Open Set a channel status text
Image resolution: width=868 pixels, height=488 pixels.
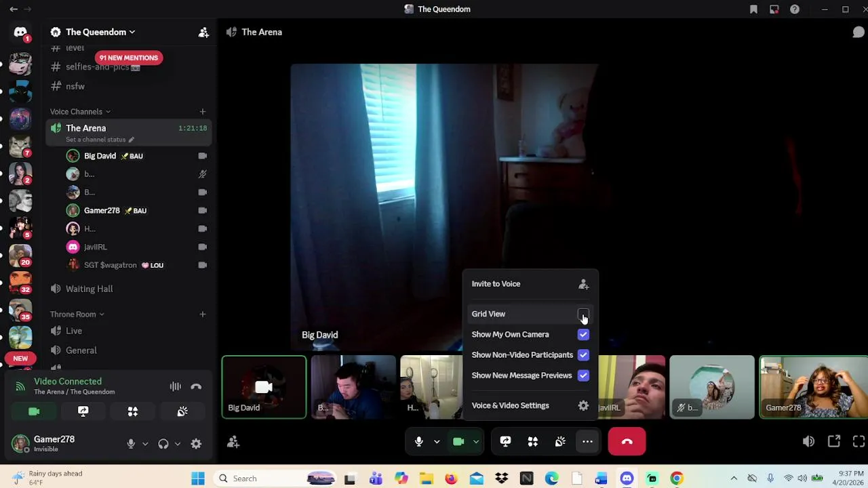coord(96,140)
